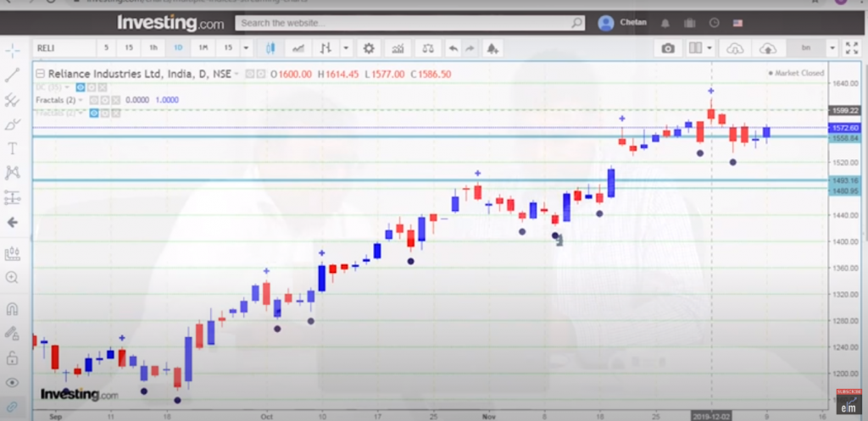Select the 1M interval
Viewport: 868px width, 421px height.
click(203, 48)
